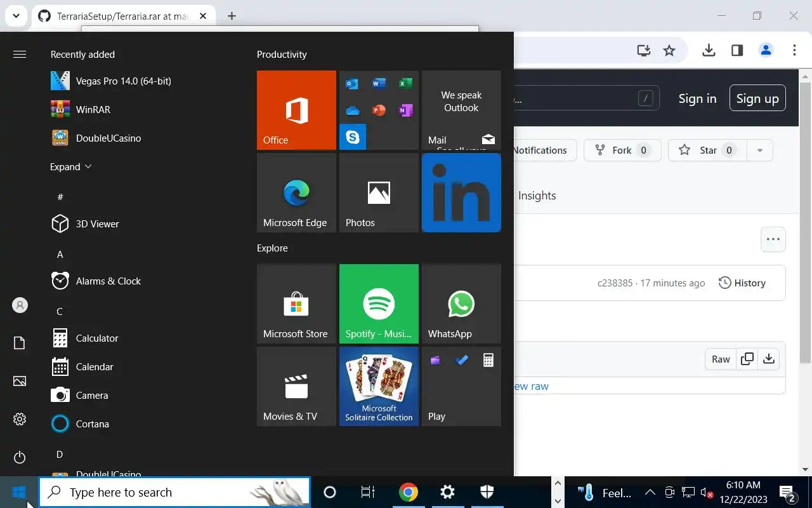Open Windows Security shield on taskbar
The height and width of the screenshot is (508, 812).
(487, 492)
